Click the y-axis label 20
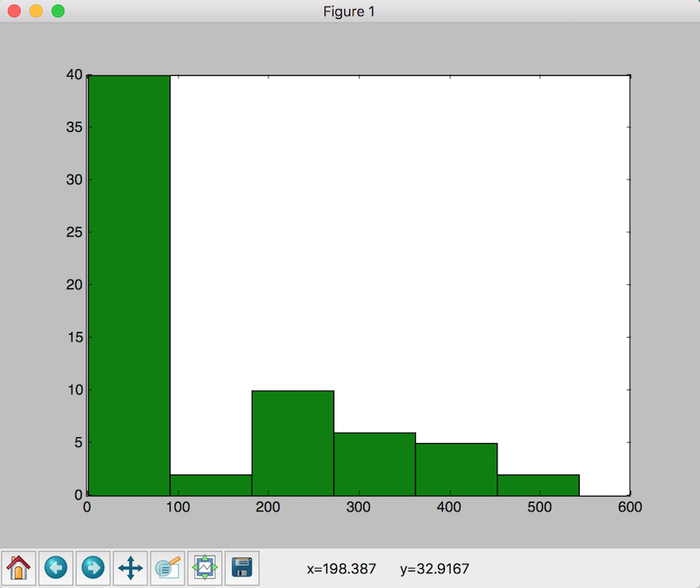The width and height of the screenshot is (700, 588). 75,285
